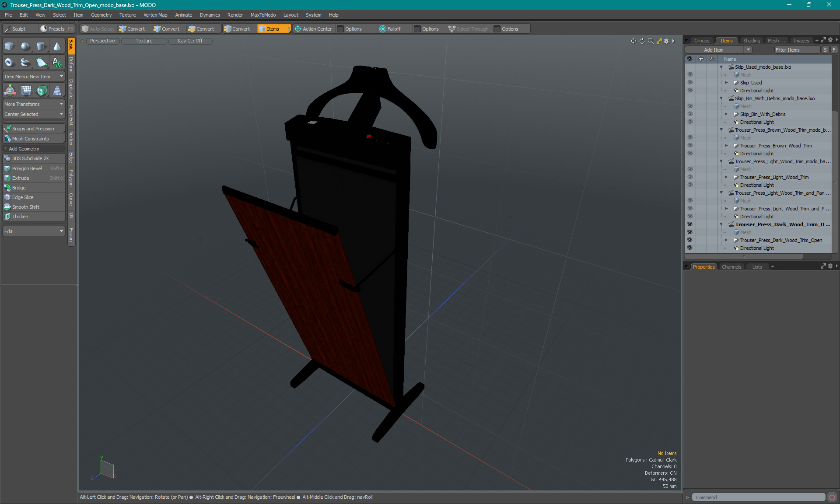The image size is (840, 504).
Task: Open the Vertex Map menu
Action: tap(155, 15)
